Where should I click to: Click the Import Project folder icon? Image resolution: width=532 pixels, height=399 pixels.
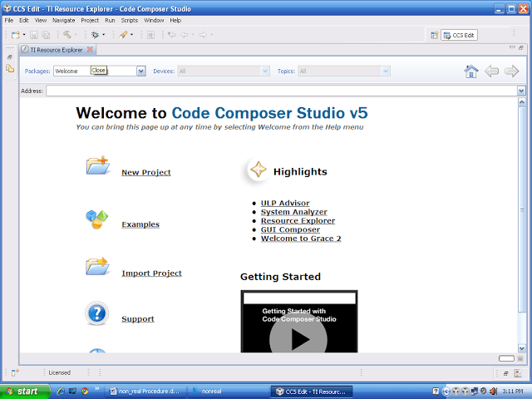pos(97,266)
